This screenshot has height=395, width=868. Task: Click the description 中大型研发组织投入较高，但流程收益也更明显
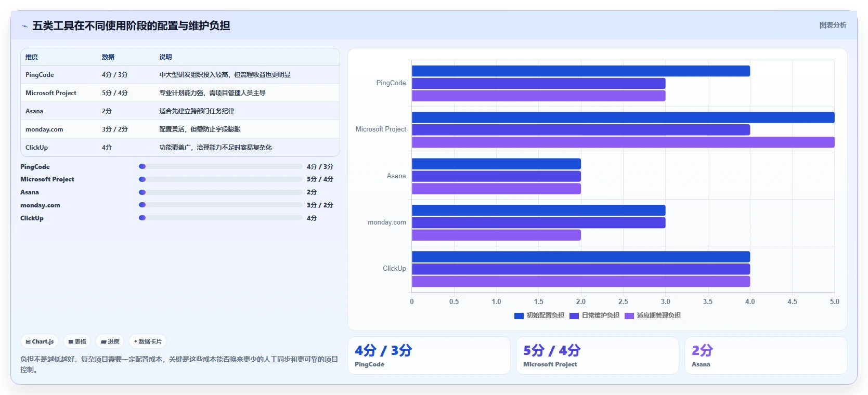point(225,75)
